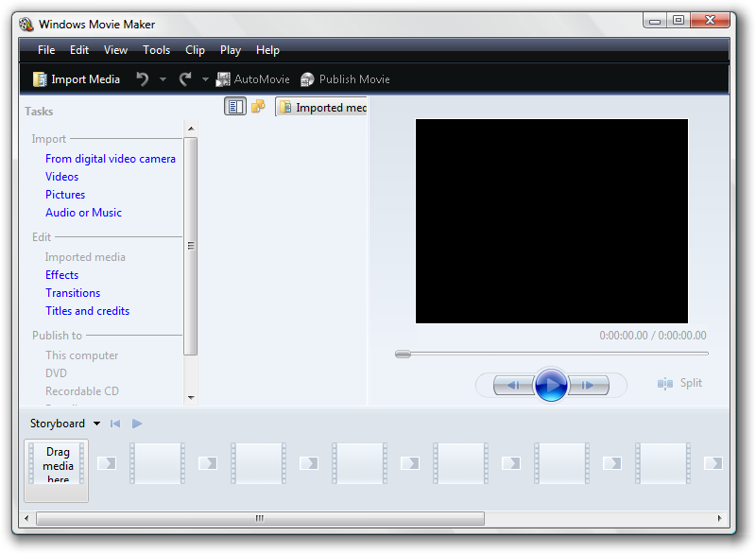Viewport: 756px width, 554px height.
Task: Click the Undo arrow icon
Action: coord(144,78)
